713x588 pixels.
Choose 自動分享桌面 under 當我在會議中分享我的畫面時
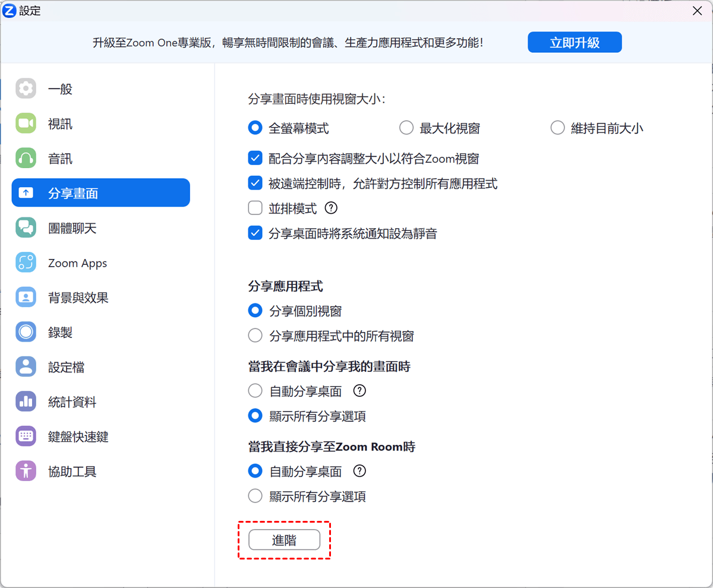pyautogui.click(x=255, y=391)
